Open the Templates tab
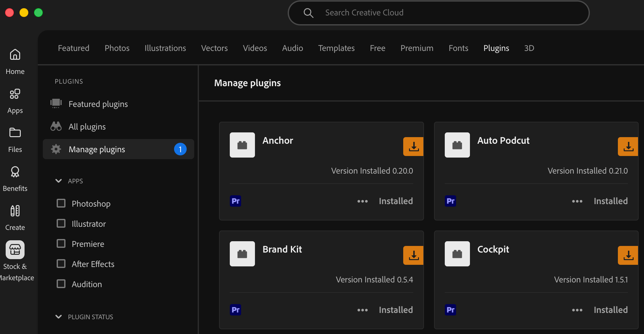 pyautogui.click(x=336, y=48)
